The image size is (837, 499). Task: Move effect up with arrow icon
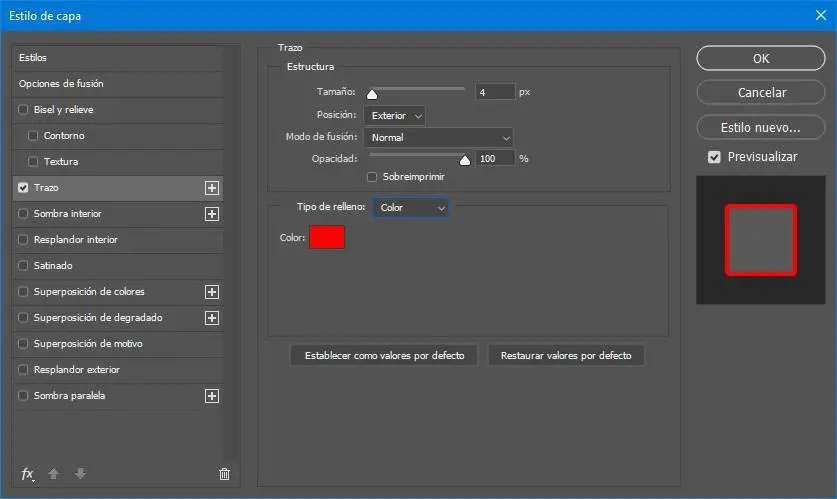click(53, 473)
